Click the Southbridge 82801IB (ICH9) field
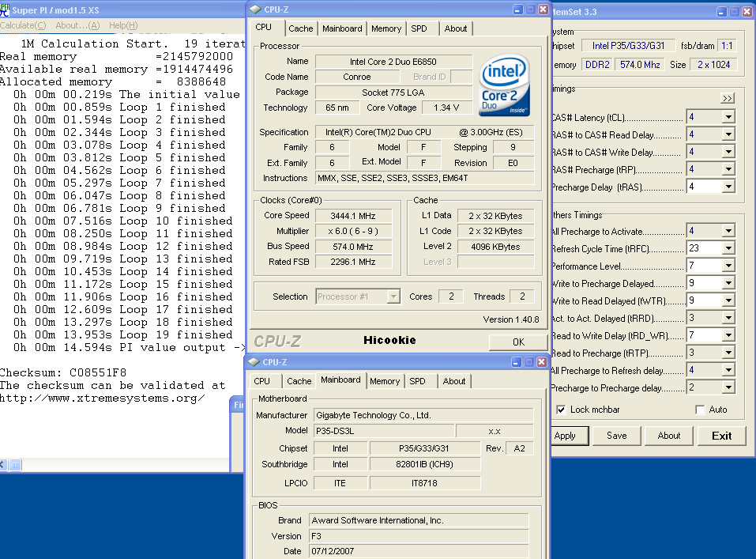The image size is (756, 559). coord(424,464)
